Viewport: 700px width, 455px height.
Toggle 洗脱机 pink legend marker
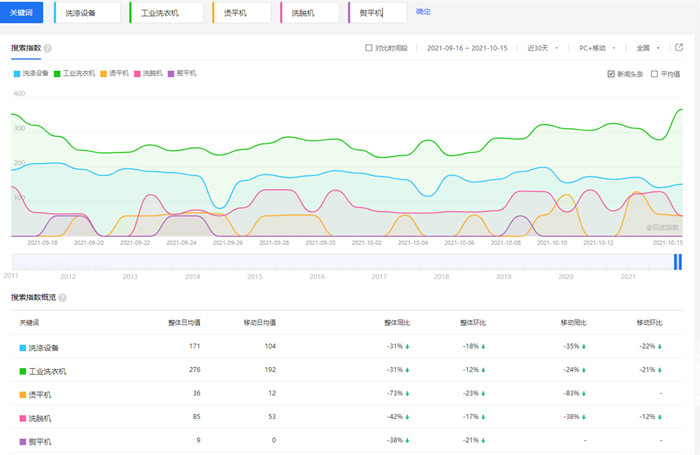tap(138, 73)
